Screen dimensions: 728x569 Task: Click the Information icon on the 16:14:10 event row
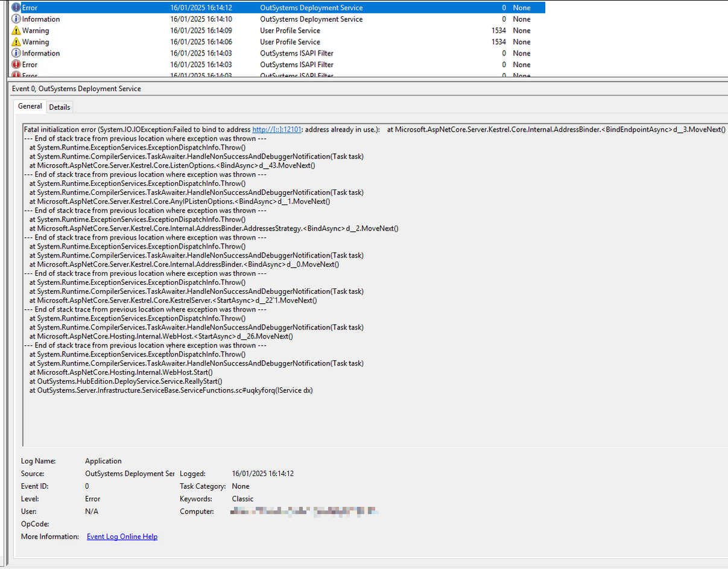coord(16,19)
